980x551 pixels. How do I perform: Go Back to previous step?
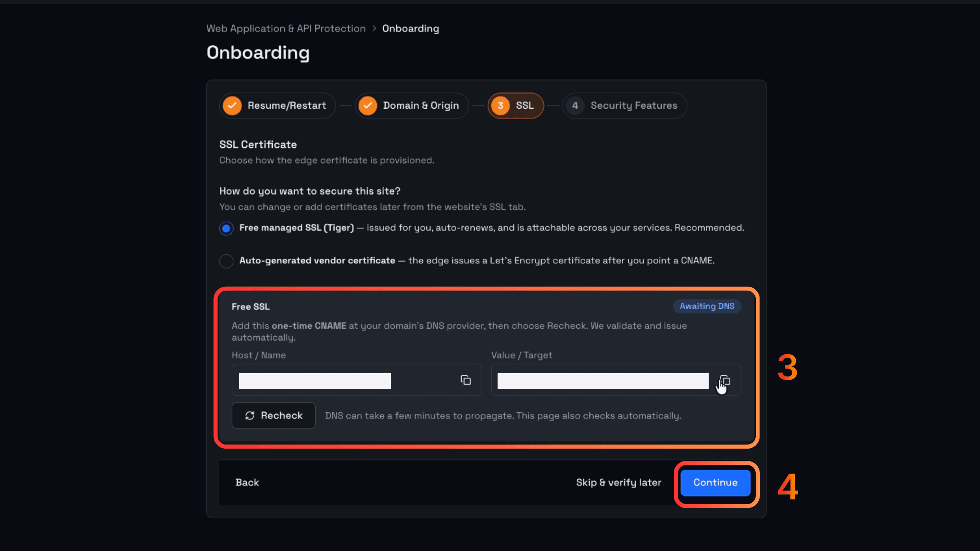(247, 483)
